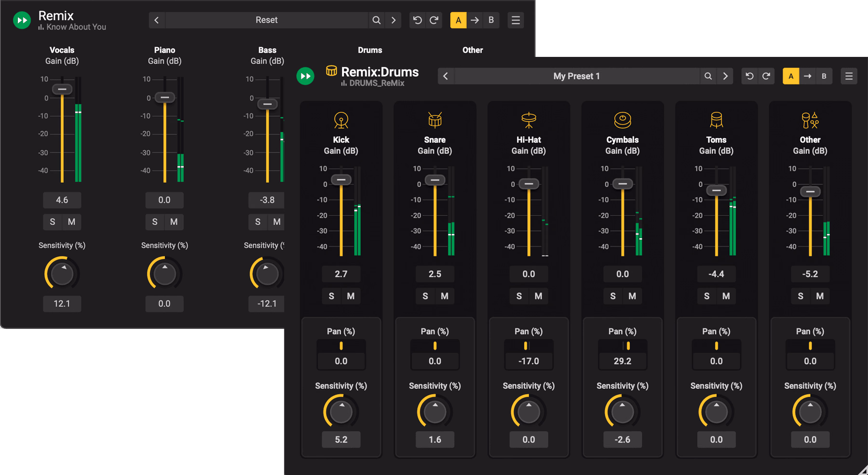
Task: Undo last change in Remix:Drums
Action: 749,76
